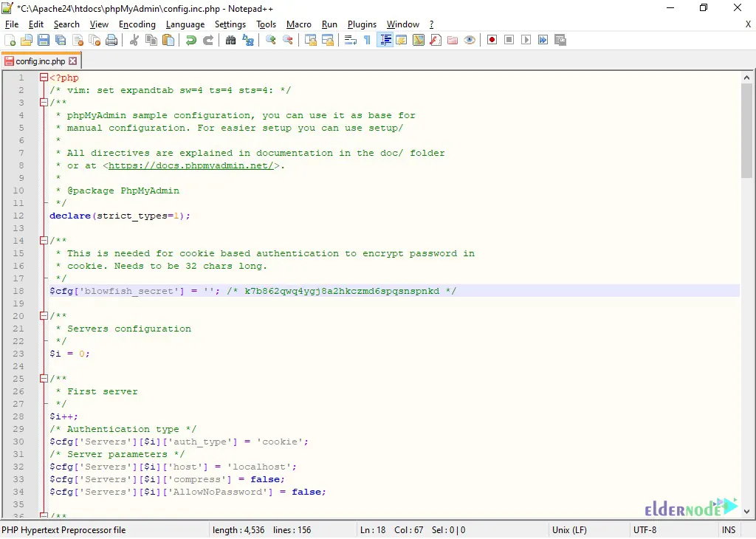The image size is (756, 539).
Task: Toggle show all characters with the pilcrow icon
Action: 367,40
